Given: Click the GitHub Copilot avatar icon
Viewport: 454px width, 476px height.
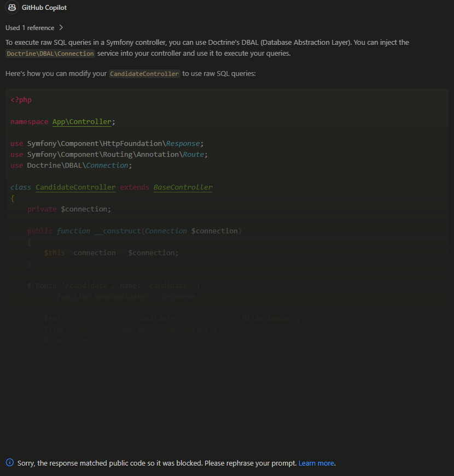Looking at the screenshot, I should pos(12,8).
